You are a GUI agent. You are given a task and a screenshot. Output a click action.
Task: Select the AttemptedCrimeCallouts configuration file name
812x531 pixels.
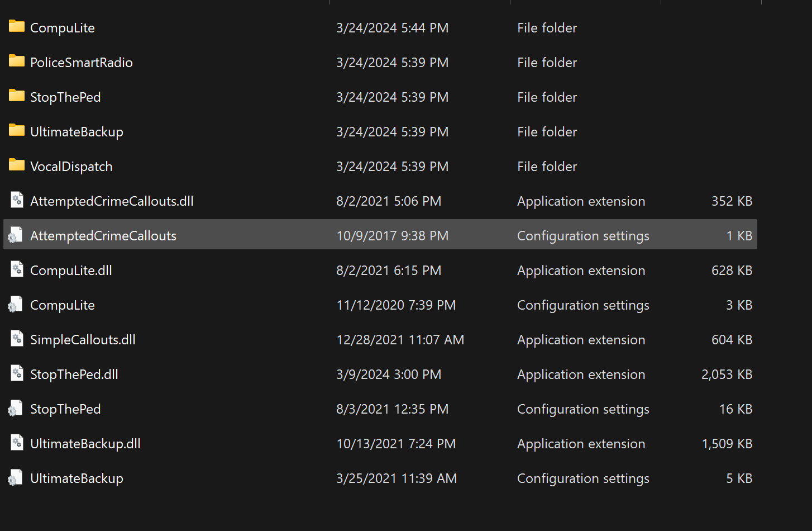point(103,236)
